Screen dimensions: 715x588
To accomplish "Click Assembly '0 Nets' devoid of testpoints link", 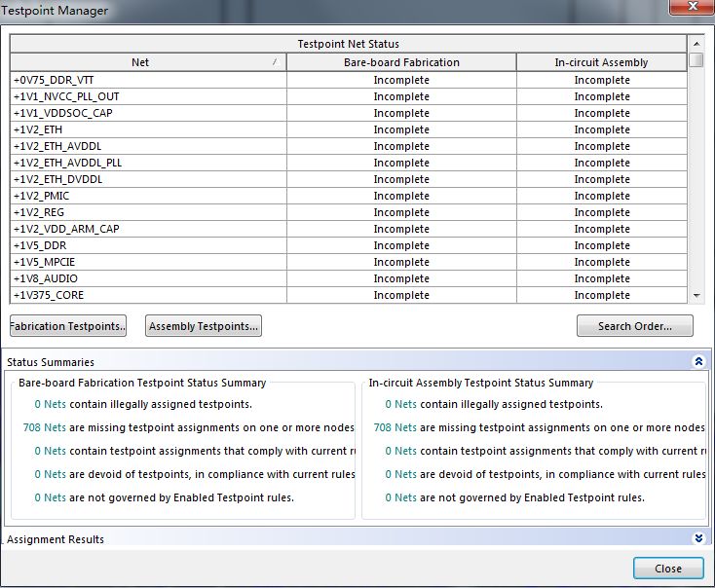I will coord(400,474).
